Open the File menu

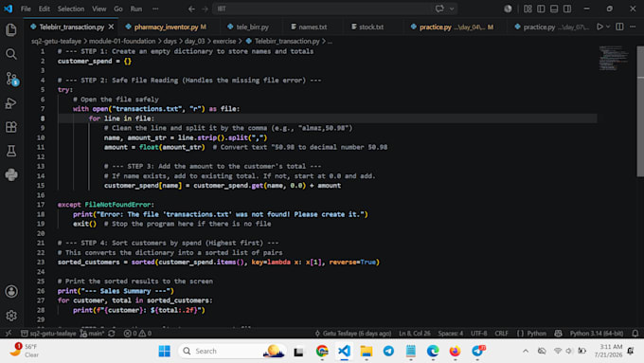click(26, 9)
